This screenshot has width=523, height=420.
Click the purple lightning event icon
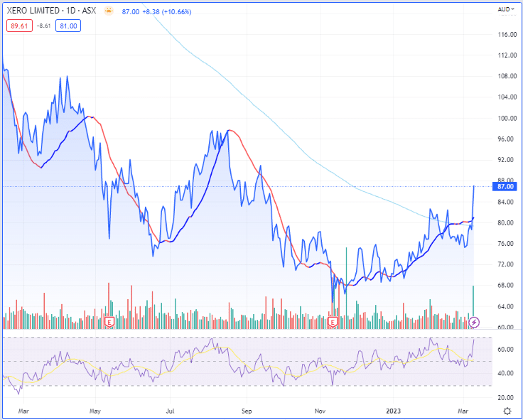[x=475, y=322]
